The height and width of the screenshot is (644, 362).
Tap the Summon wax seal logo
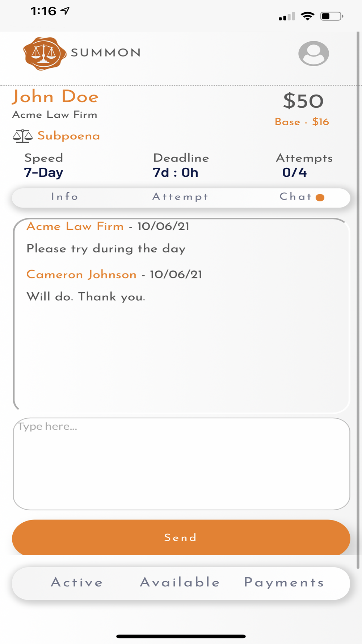tap(45, 53)
